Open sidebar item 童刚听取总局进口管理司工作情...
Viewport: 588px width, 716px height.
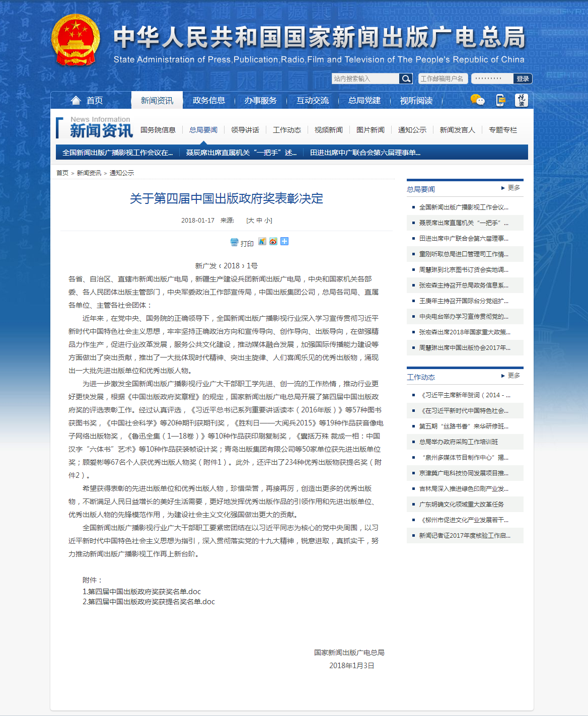(x=464, y=254)
